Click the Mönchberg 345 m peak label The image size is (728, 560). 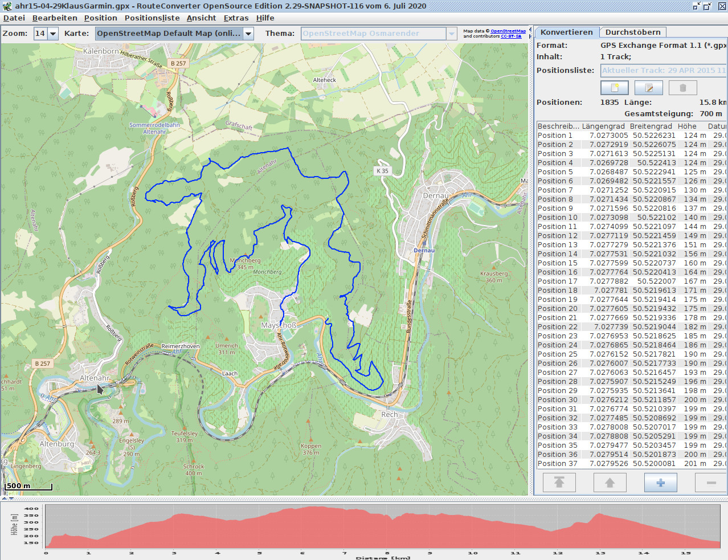(246, 264)
